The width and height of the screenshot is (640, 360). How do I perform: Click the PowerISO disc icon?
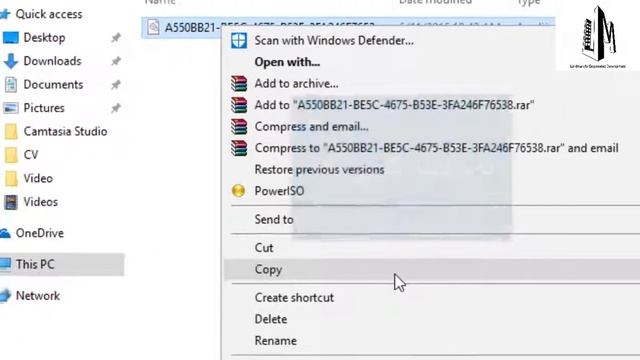coord(238,191)
